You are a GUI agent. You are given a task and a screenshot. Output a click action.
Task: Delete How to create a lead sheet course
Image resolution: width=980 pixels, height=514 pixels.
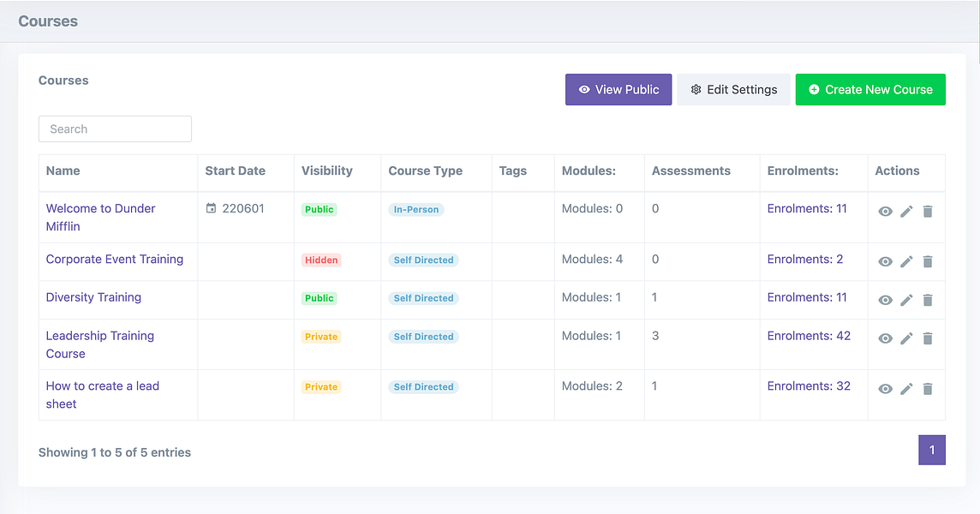[928, 389]
